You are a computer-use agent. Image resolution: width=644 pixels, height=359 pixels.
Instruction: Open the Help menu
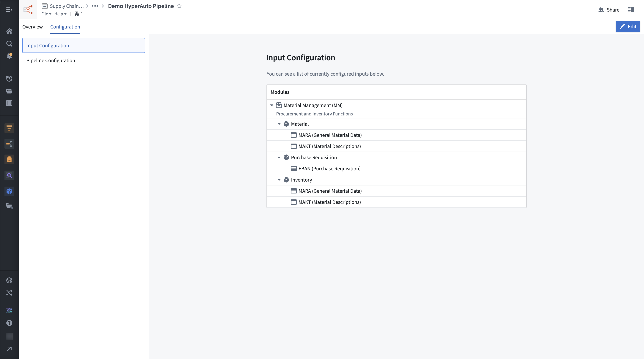60,14
